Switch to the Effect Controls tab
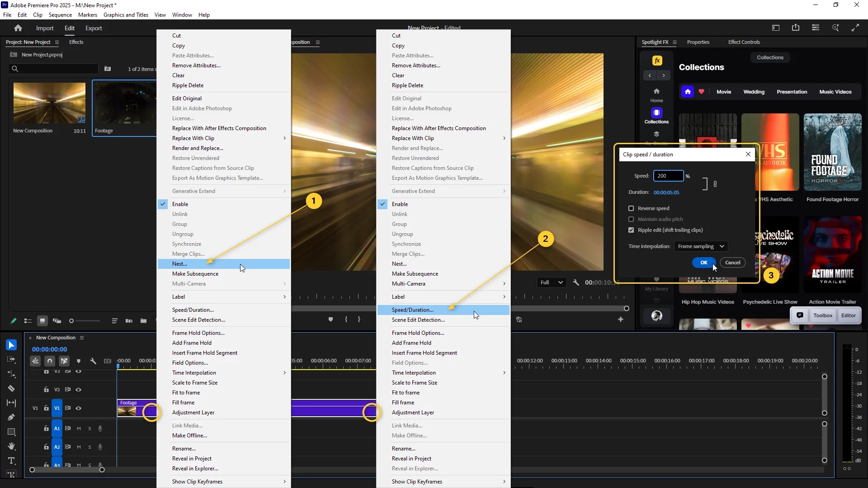The width and height of the screenshot is (868, 488). 744,42
